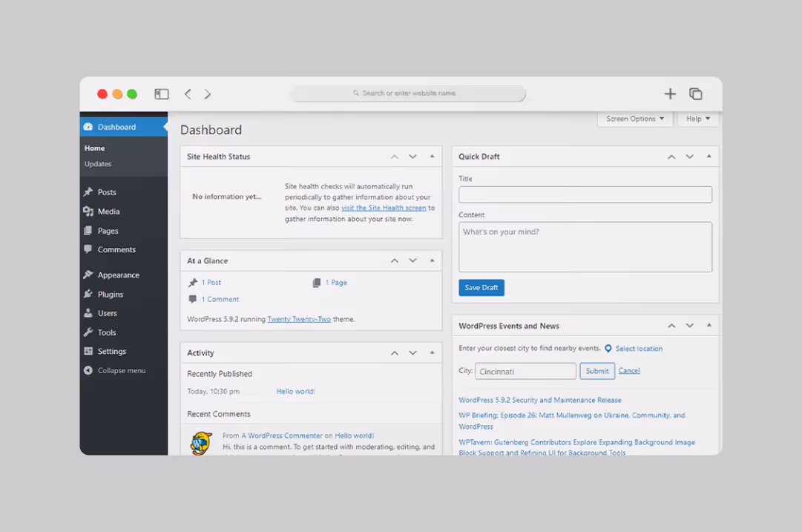The height and width of the screenshot is (532, 802).
Task: Move Quick Draft panel down
Action: click(x=689, y=157)
